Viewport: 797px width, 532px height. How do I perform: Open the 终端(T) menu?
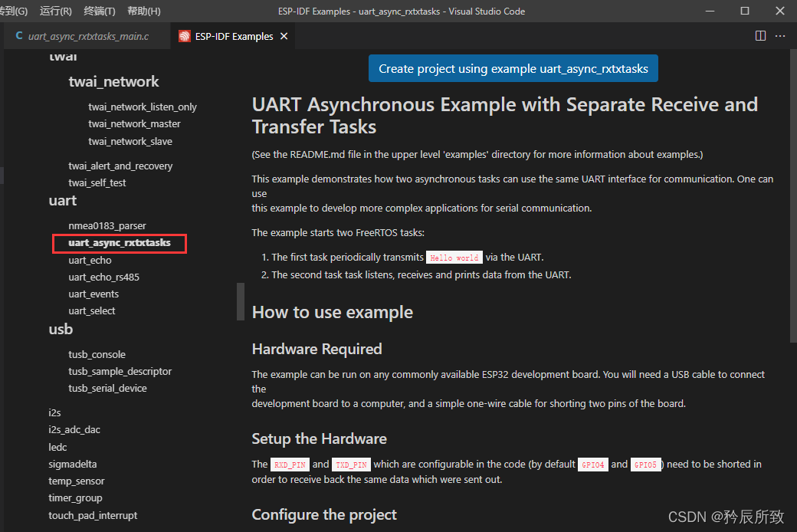coord(100,11)
